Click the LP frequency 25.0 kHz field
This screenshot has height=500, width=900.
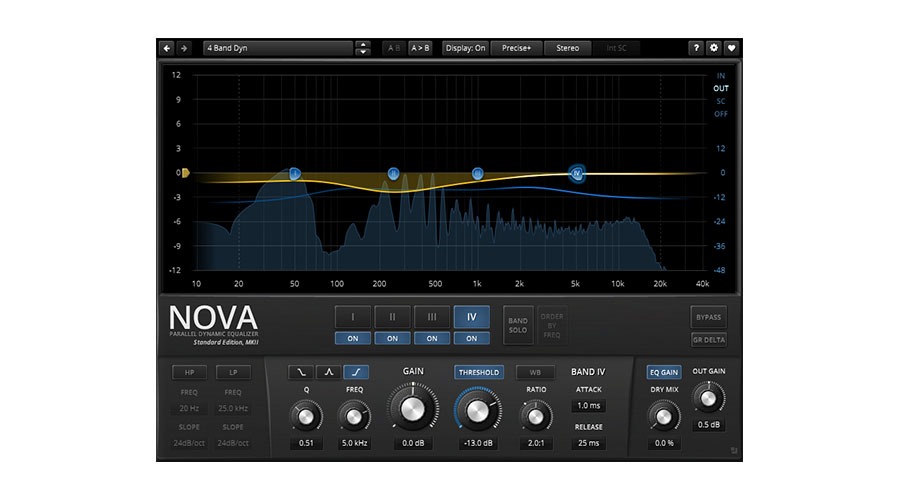coord(233,409)
